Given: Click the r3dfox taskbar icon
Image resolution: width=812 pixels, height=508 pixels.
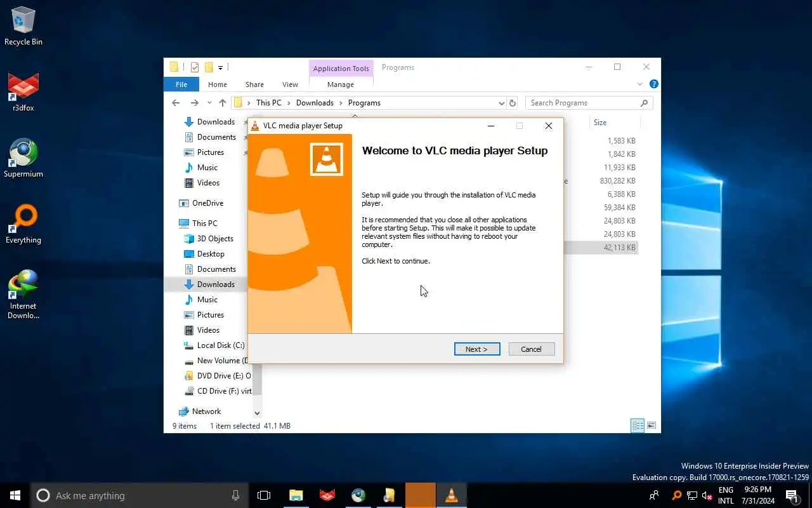Looking at the screenshot, I should (x=327, y=495).
